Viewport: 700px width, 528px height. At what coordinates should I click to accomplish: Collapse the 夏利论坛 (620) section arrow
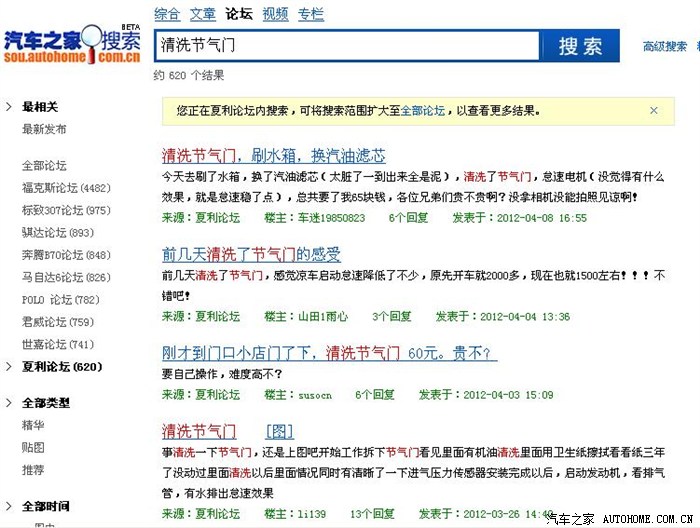(9, 367)
